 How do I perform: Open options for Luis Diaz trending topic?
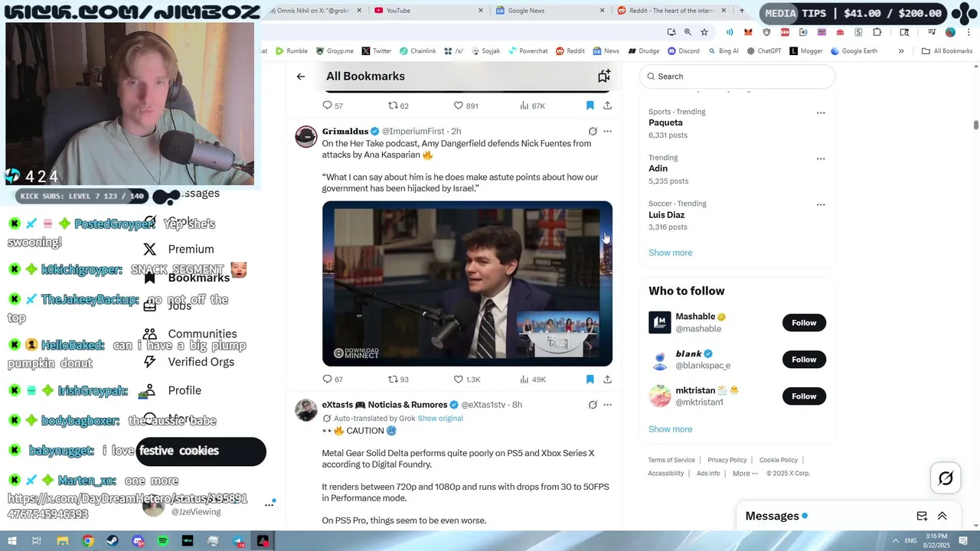coord(821,204)
